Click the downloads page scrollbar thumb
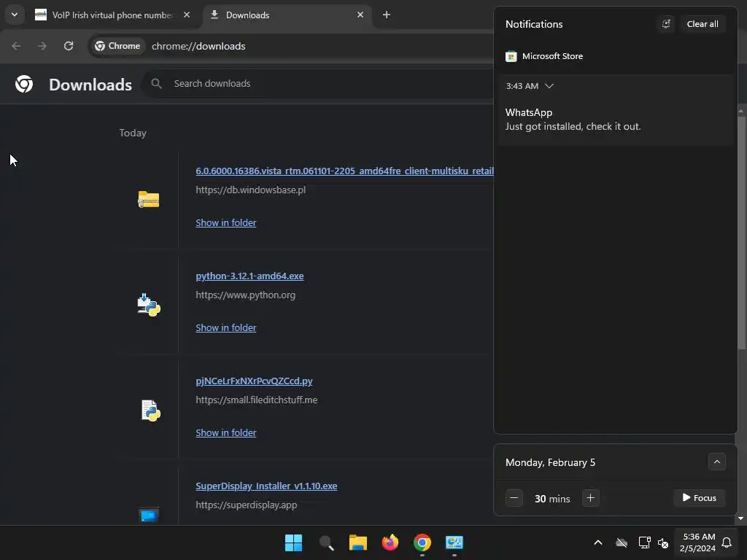The width and height of the screenshot is (747, 560). click(x=741, y=232)
